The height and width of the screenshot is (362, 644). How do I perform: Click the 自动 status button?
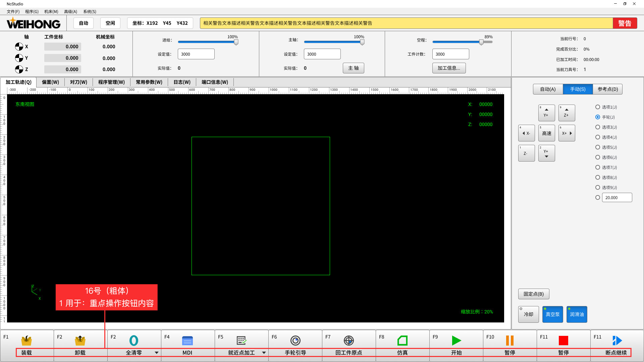point(84,23)
